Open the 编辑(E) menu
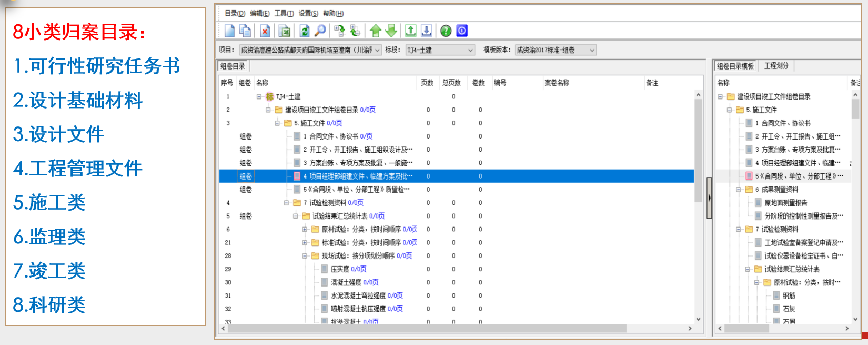This screenshot has height=345, width=868. (260, 13)
